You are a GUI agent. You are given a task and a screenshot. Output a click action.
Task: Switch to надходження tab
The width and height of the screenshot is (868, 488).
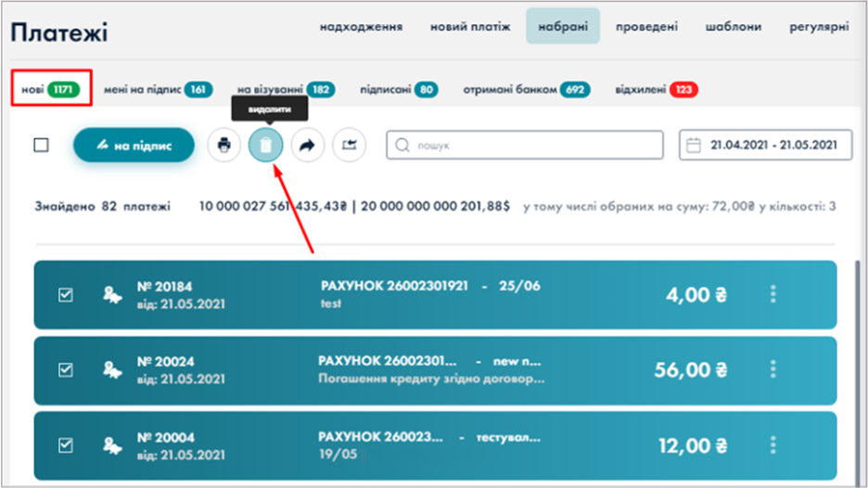point(361,27)
